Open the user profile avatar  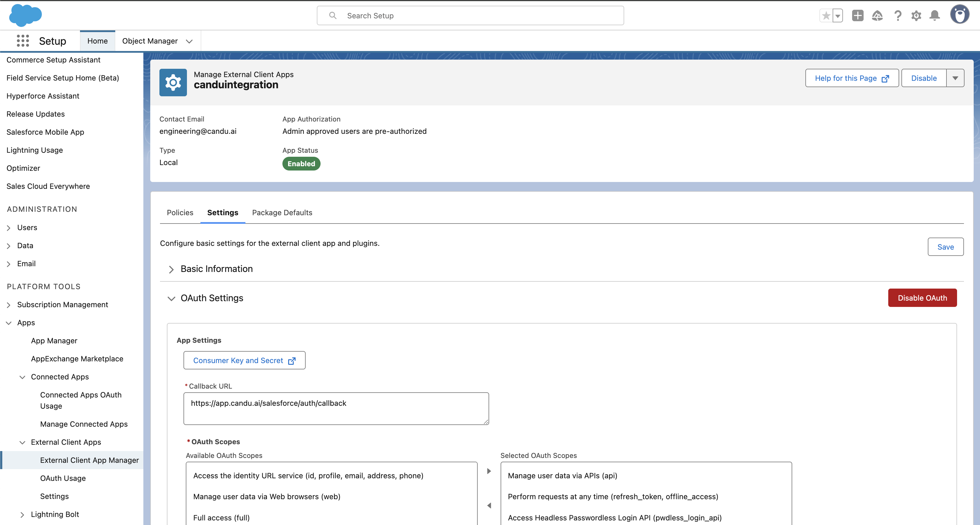tap(959, 15)
